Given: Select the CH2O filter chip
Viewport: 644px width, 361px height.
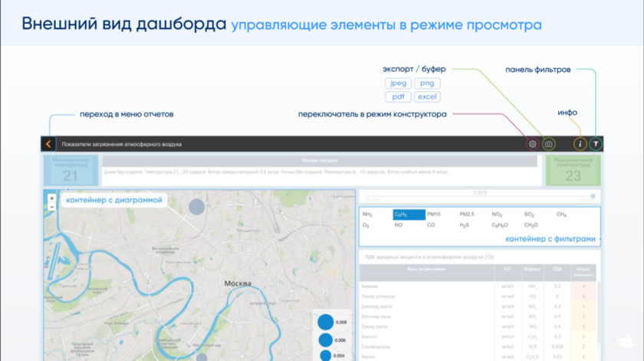Looking at the screenshot, I should [x=531, y=225].
